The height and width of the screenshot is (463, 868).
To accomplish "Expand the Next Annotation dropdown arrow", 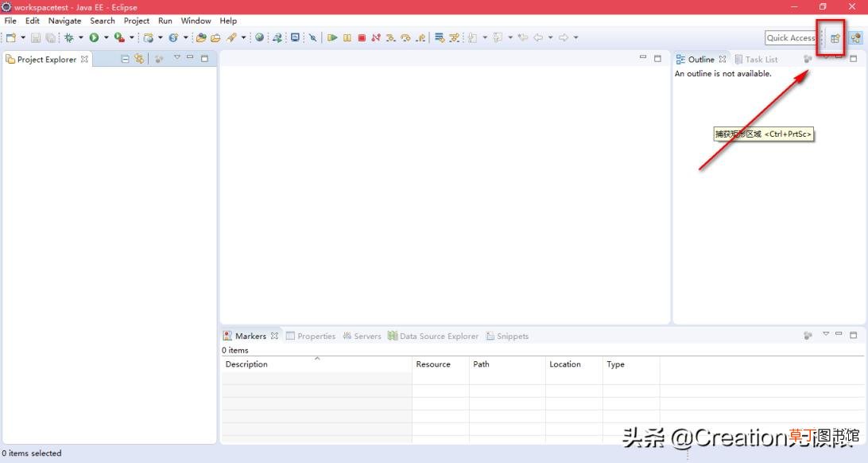I will (x=485, y=37).
